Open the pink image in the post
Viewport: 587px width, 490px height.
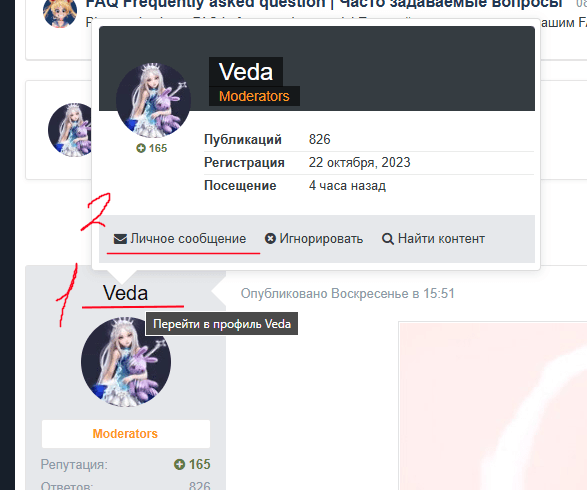click(x=493, y=406)
